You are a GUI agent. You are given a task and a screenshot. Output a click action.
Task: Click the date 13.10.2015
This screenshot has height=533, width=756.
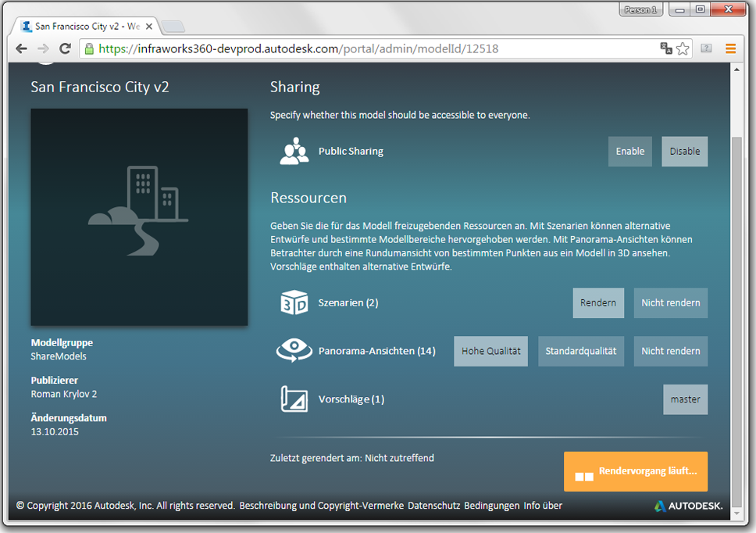(x=55, y=431)
